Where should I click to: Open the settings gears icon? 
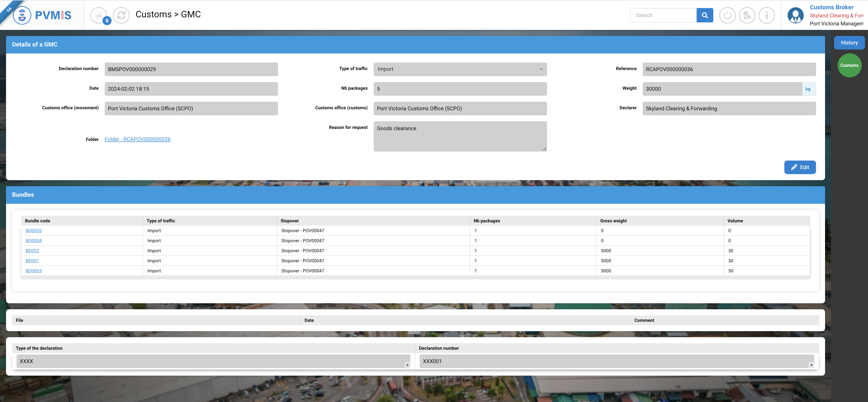pyautogui.click(x=747, y=15)
